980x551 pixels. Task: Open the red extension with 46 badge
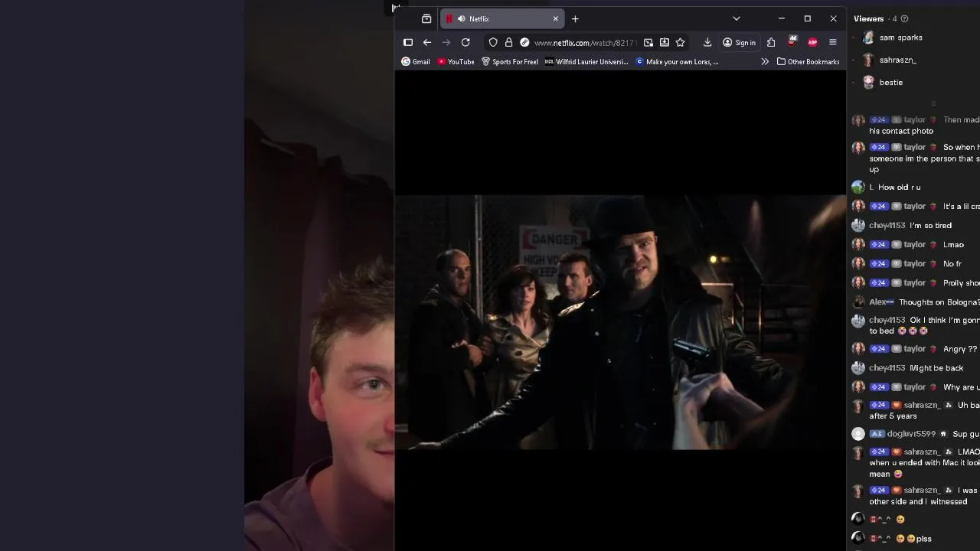(792, 42)
